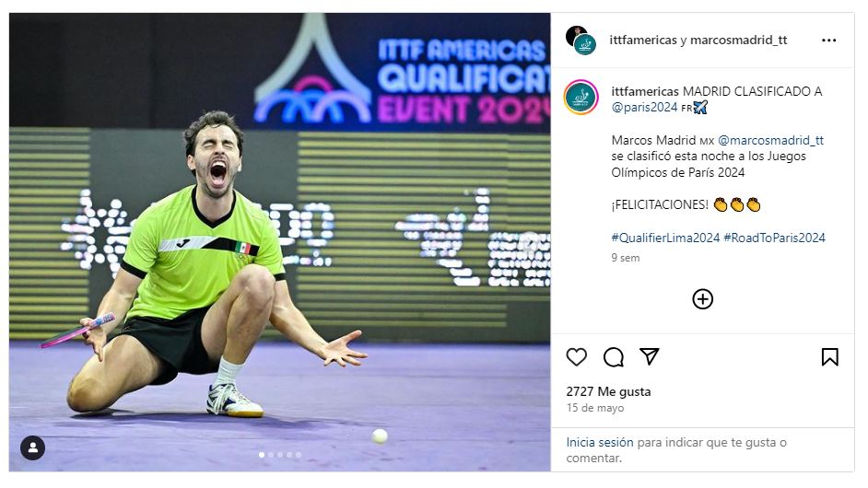Image resolution: width=868 pixels, height=488 pixels.
Task: Open the 15 de mayo post date
Action: click(595, 408)
